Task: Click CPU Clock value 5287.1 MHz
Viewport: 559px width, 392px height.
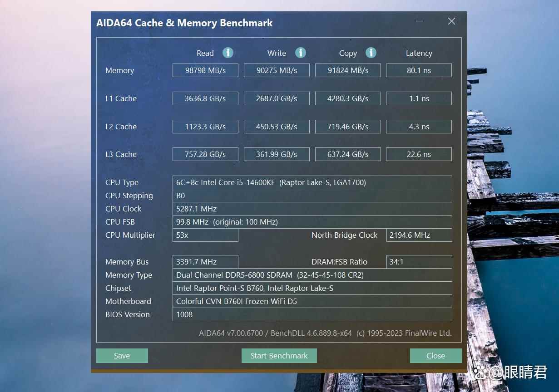Action: (x=312, y=209)
